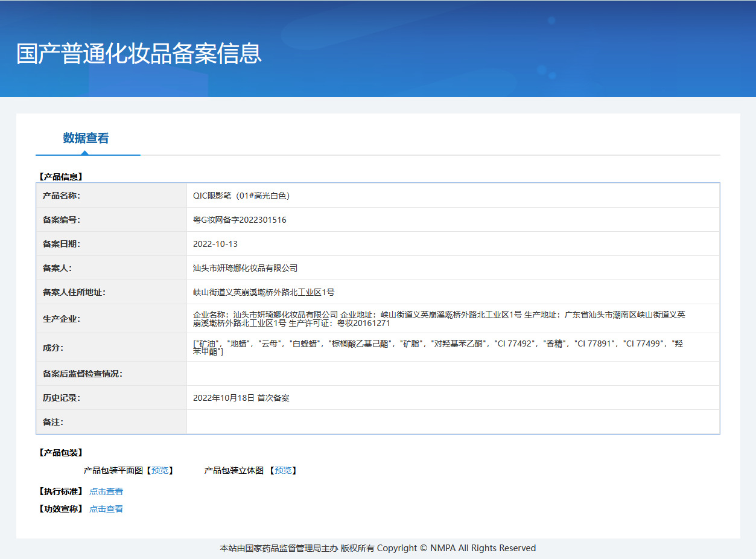Click the 备案后监督检查情况 label cell

pos(112,374)
